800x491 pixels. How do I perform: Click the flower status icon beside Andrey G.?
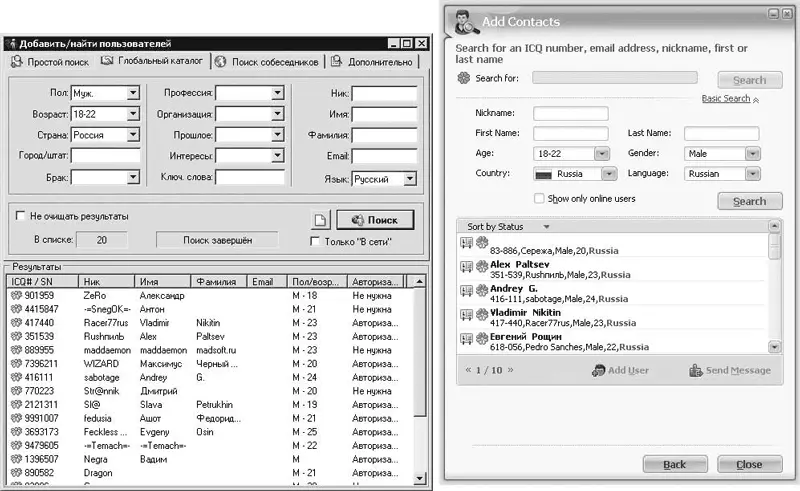tap(482, 290)
